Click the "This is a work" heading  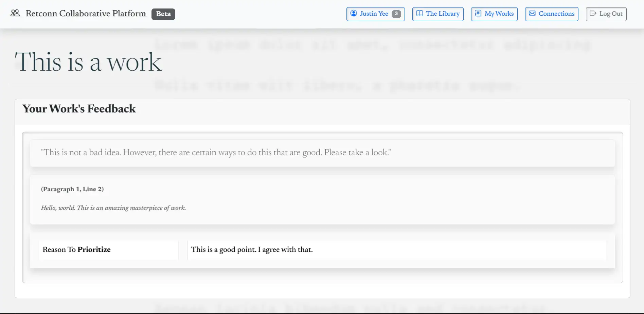coord(88,62)
